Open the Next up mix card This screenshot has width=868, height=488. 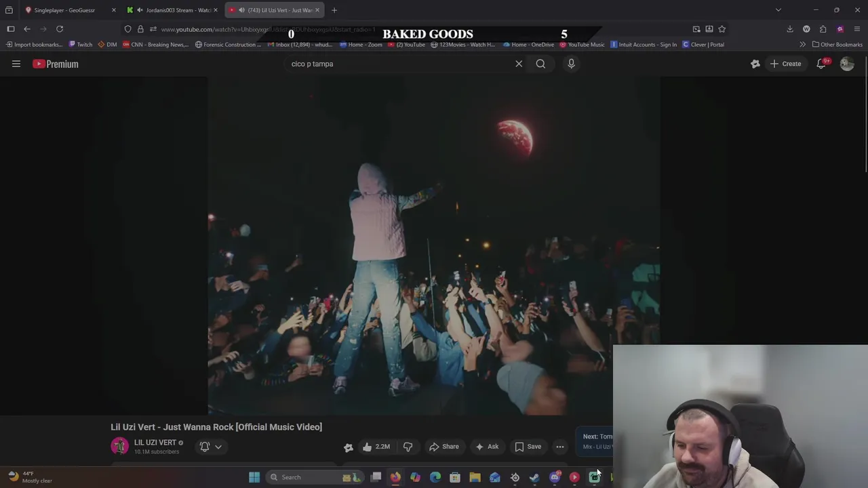595,441
